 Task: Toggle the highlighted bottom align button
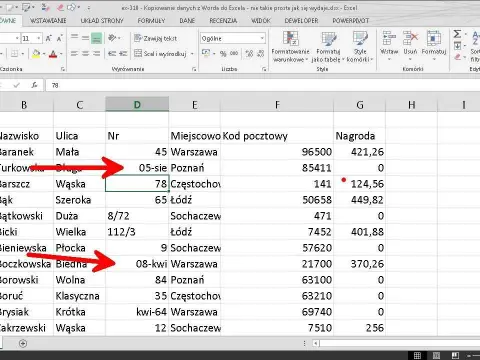click(96, 38)
